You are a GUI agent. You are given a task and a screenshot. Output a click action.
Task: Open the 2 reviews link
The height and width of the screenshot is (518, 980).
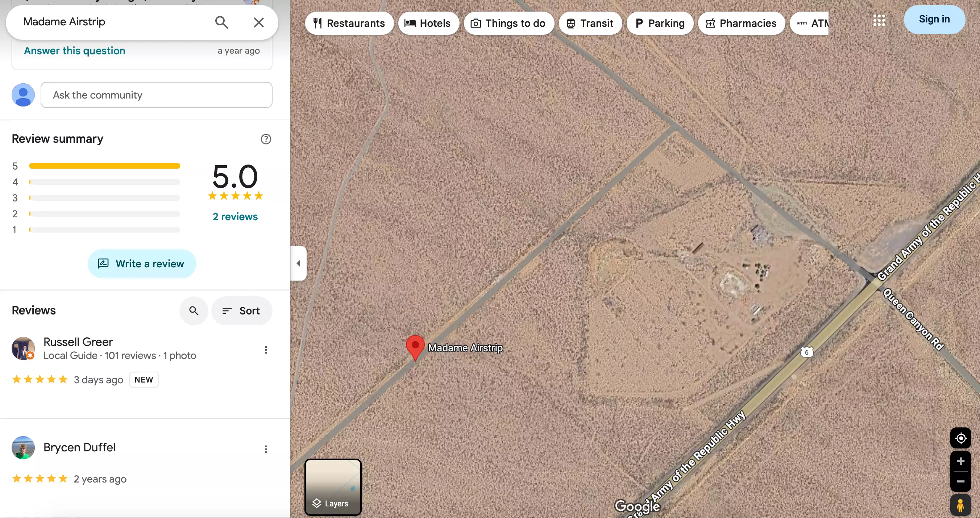point(235,216)
